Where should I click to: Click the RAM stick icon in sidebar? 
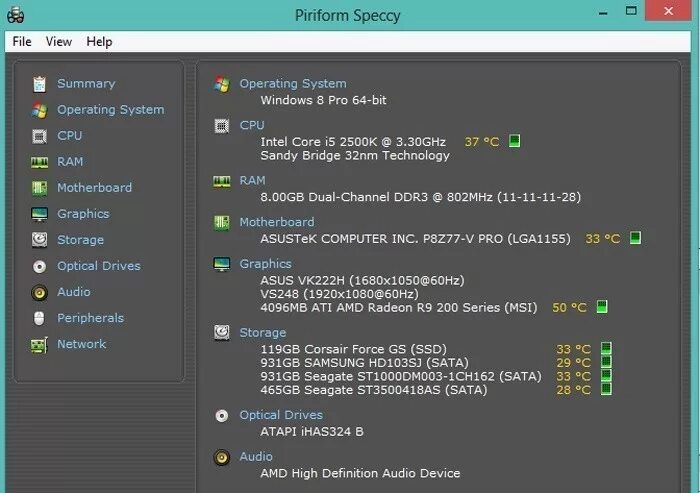[x=39, y=162]
